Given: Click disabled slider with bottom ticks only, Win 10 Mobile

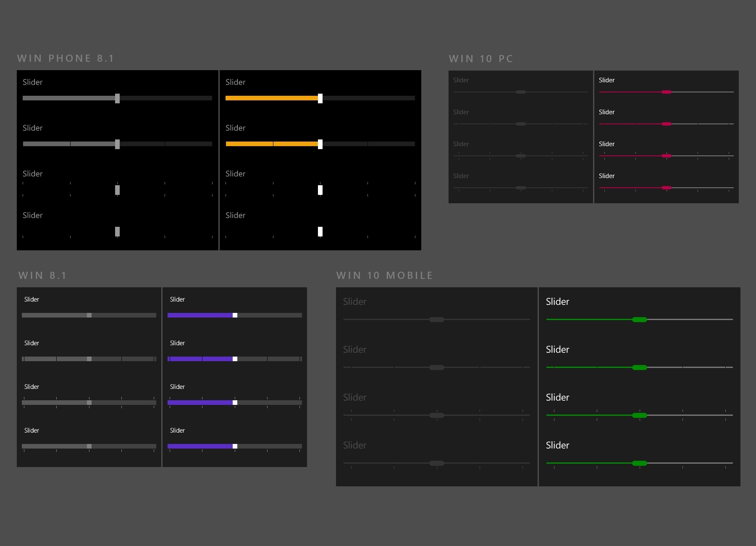Looking at the screenshot, I should 437,465.
